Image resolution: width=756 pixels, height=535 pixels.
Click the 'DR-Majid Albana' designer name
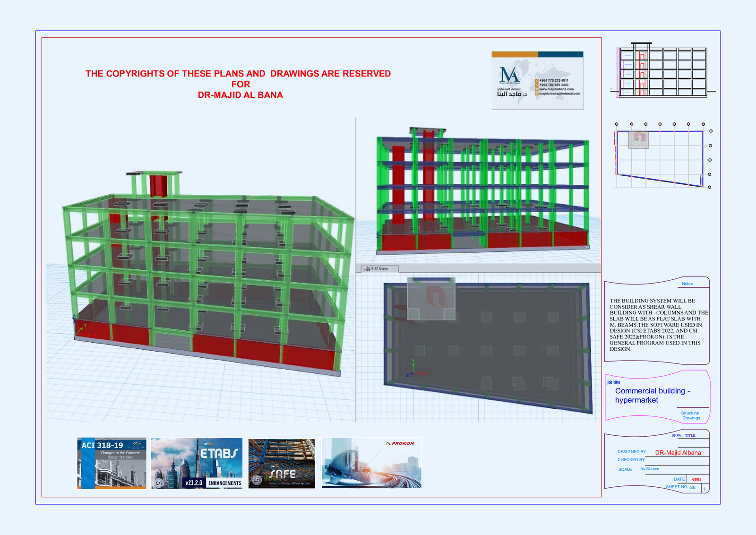coord(678,453)
